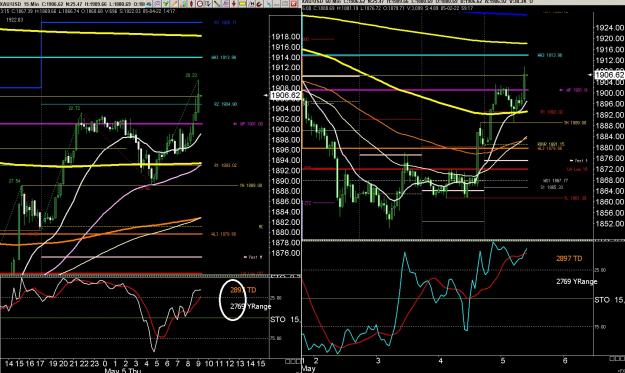Select the yellow bar highlight toolbar icon
Image resolution: width=625 pixels, height=373 pixels.
coord(242,4)
